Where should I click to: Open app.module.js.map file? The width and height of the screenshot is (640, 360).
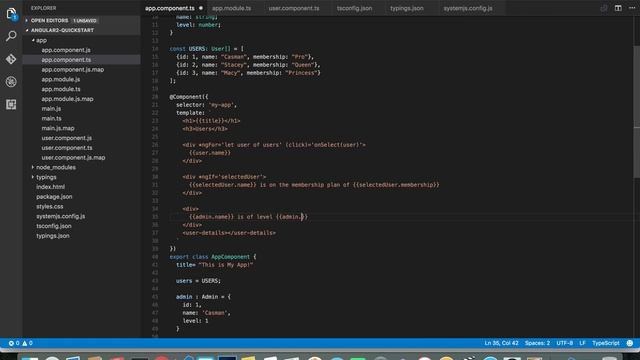click(x=67, y=99)
